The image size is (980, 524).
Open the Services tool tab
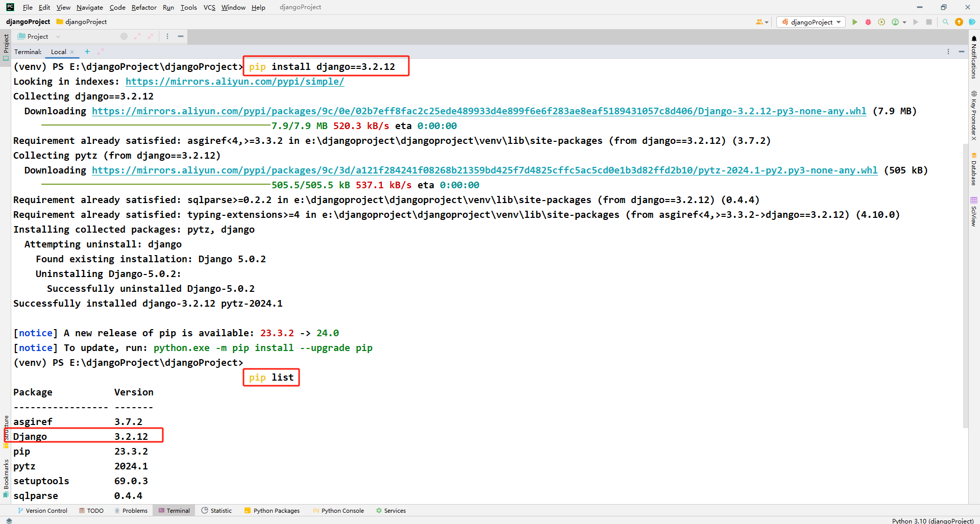tap(391, 510)
